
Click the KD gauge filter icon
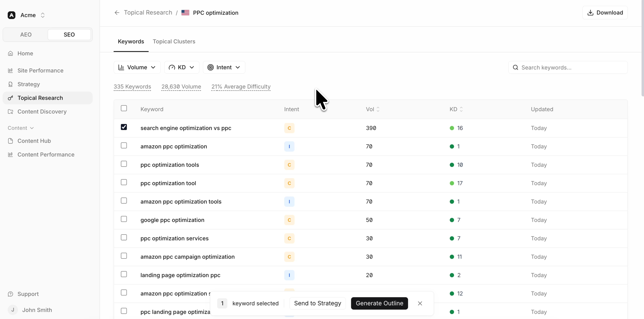172,67
